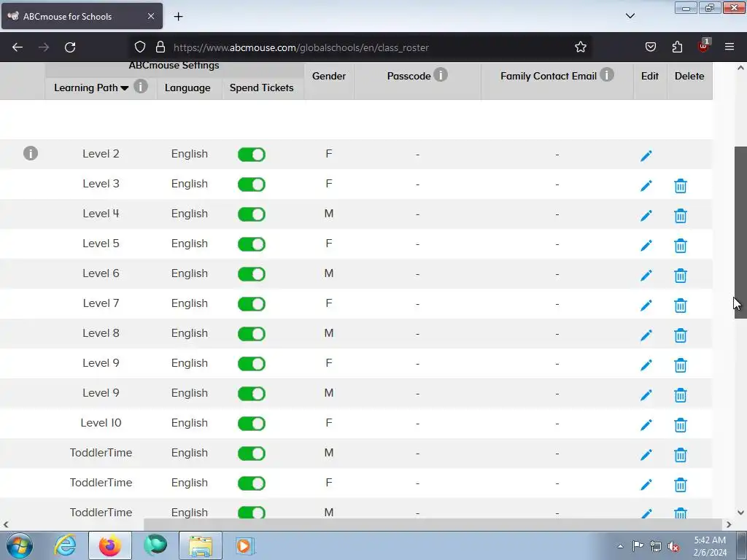Click the uBlock extension badge icon

(x=704, y=46)
